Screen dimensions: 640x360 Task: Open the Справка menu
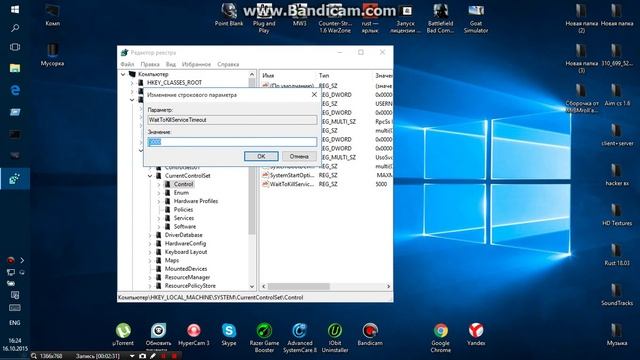click(228, 64)
